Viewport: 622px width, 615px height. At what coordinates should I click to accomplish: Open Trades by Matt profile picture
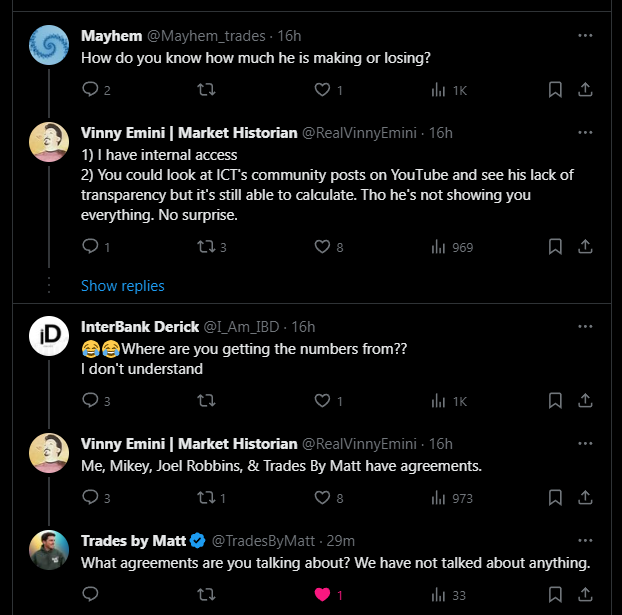pyautogui.click(x=49, y=550)
